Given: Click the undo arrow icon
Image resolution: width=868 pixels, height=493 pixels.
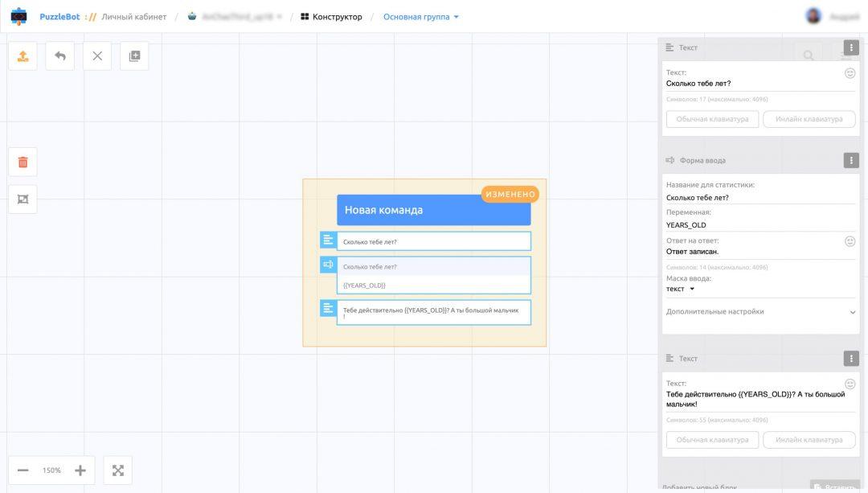Looking at the screenshot, I should 60,56.
